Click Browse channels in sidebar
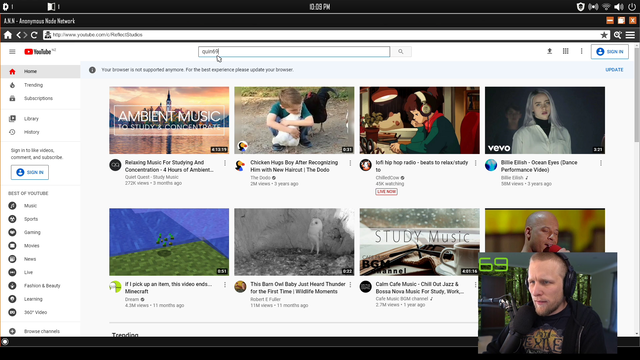The width and height of the screenshot is (640, 360). point(41,331)
